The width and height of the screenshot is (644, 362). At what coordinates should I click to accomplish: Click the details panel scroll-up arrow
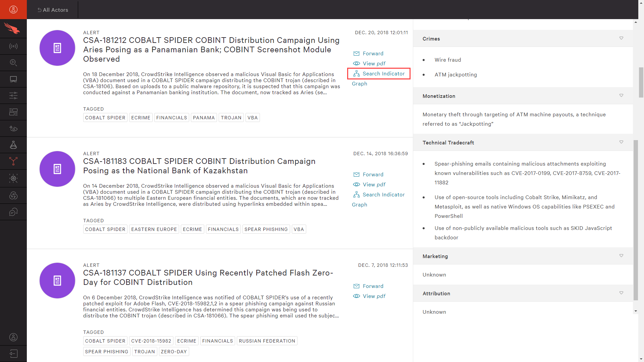point(636,22)
